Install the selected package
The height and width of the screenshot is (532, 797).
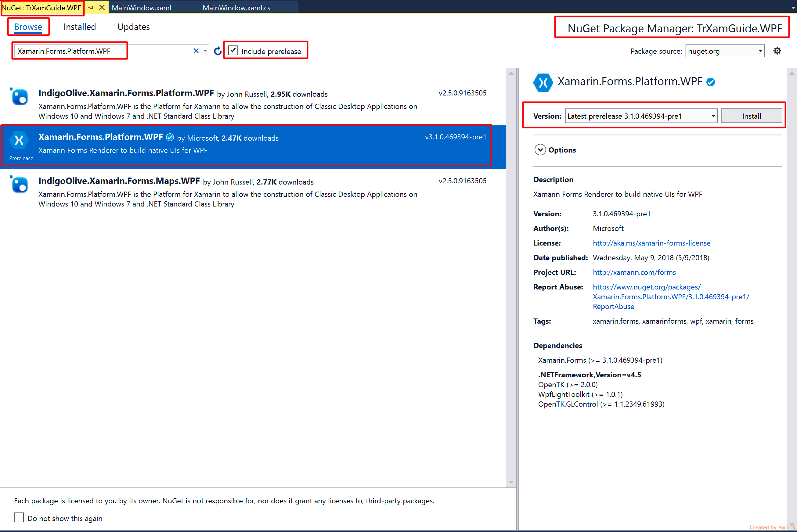(x=752, y=116)
